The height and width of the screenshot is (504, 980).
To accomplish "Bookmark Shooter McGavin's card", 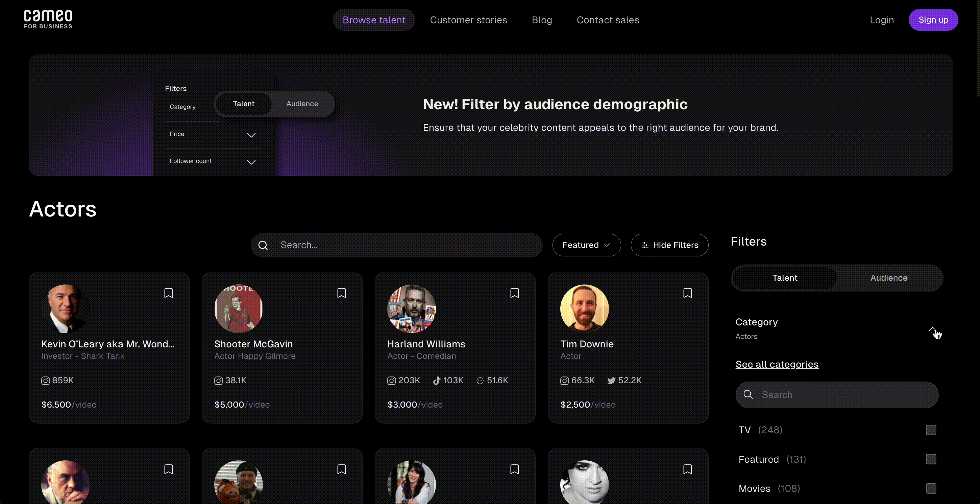I will pyautogui.click(x=341, y=293).
